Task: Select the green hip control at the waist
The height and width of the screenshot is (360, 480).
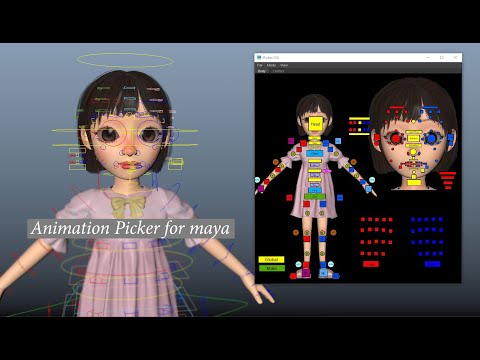Action: (x=315, y=196)
